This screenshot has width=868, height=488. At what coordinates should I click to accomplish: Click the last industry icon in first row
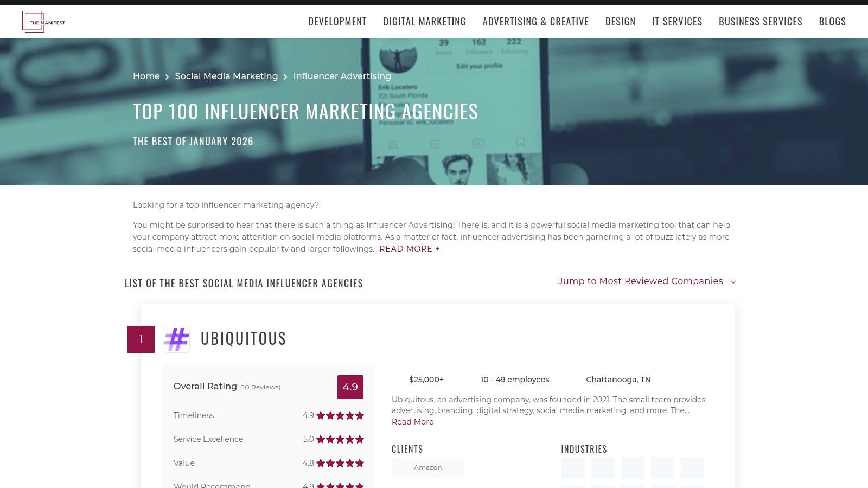click(692, 468)
